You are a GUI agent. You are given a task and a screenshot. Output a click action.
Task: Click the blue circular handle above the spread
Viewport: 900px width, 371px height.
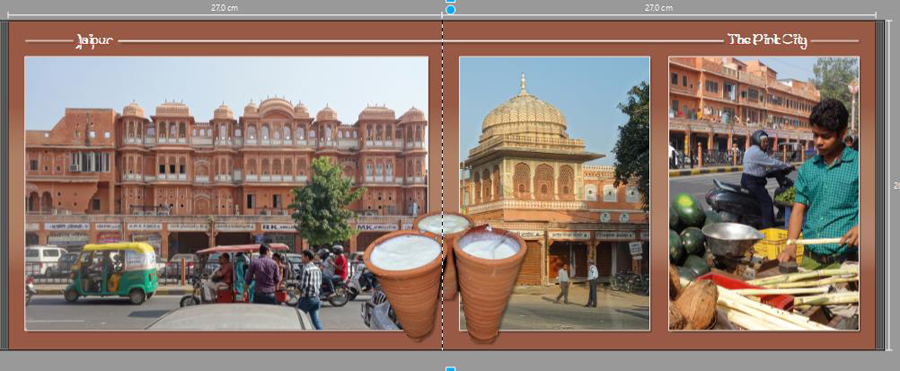pyautogui.click(x=451, y=10)
